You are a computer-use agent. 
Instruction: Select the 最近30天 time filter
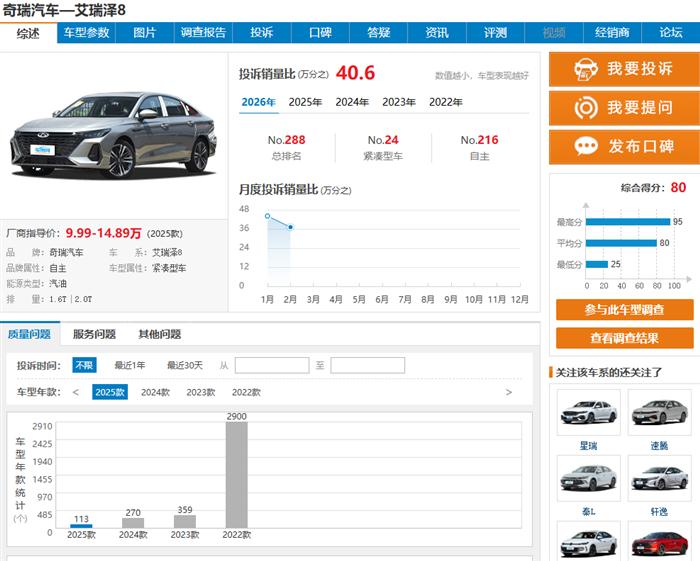click(x=184, y=365)
